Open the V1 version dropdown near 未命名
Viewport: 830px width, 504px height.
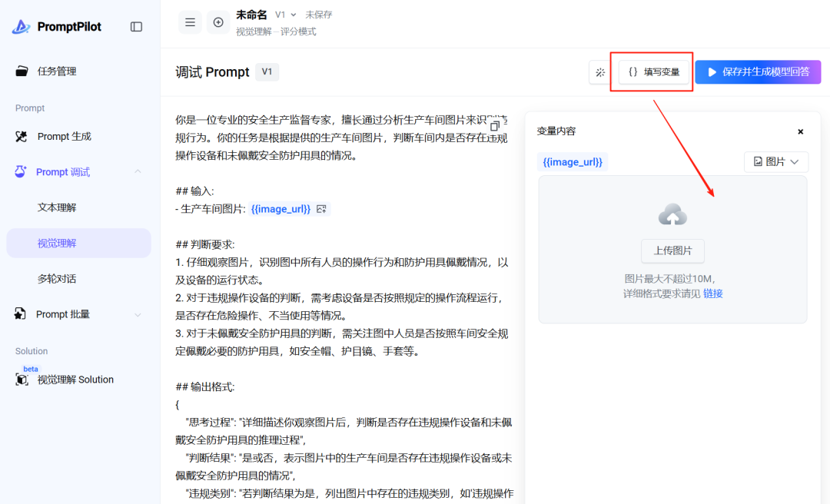[x=286, y=15]
